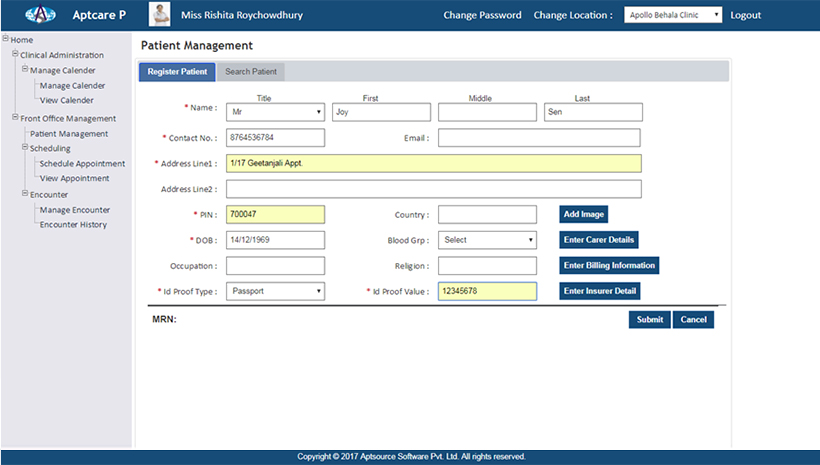820x465 pixels.
Task: Open the Id Proof Type dropdown
Action: click(x=275, y=291)
